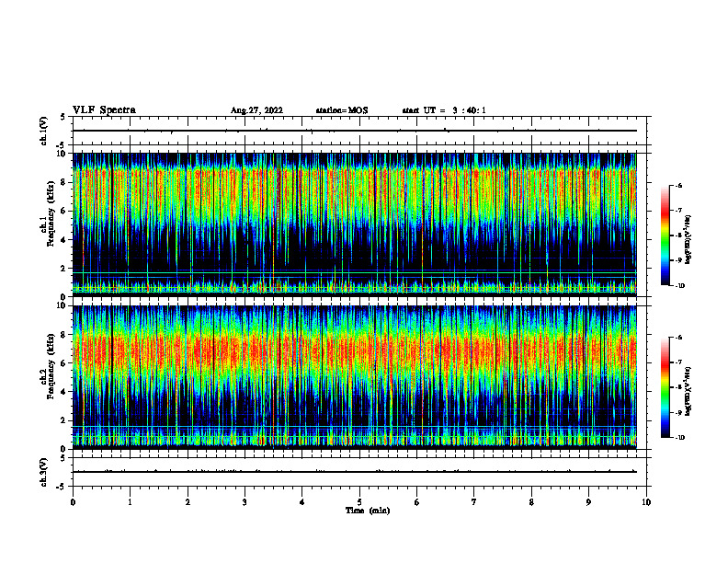Click the time axis tick label "4"

coord(301,502)
